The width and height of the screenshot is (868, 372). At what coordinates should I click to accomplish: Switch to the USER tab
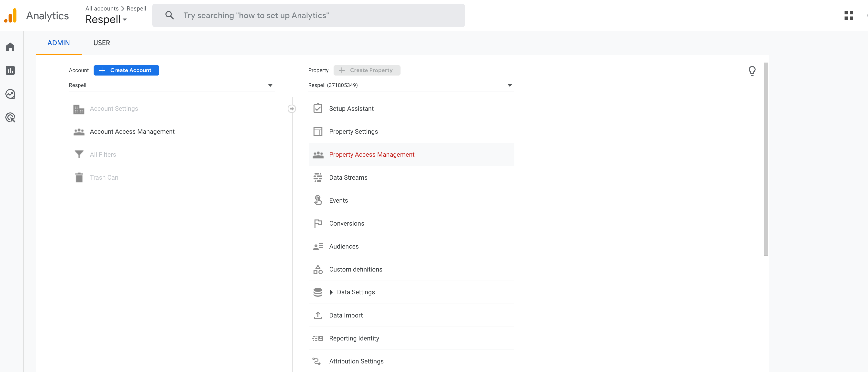click(101, 43)
